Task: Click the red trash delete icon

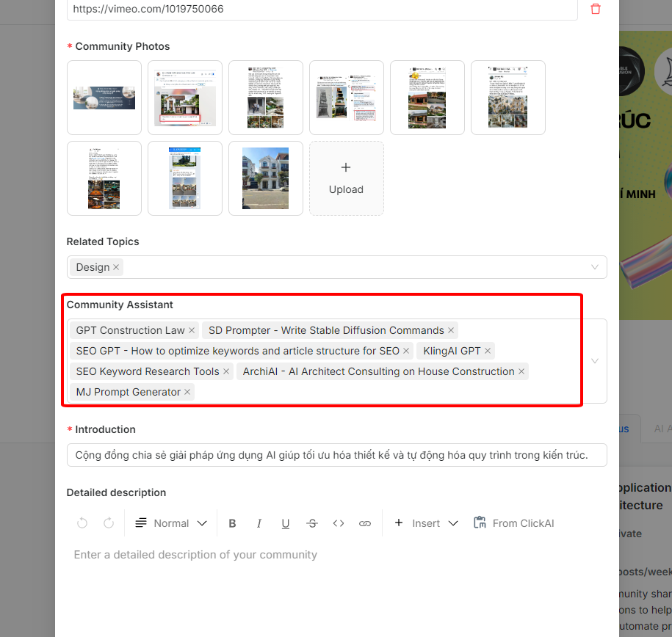Action: [595, 10]
